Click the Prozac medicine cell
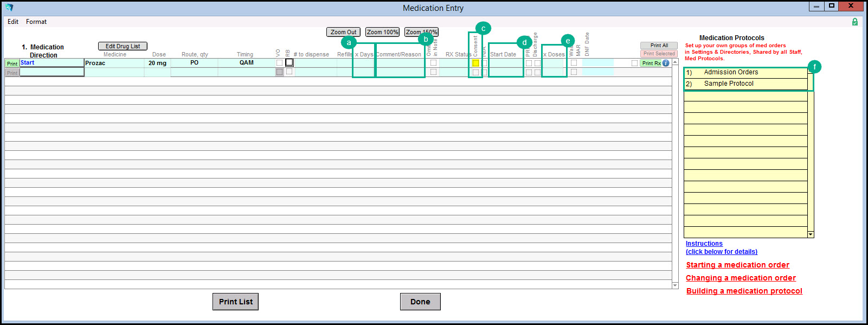 pos(114,63)
